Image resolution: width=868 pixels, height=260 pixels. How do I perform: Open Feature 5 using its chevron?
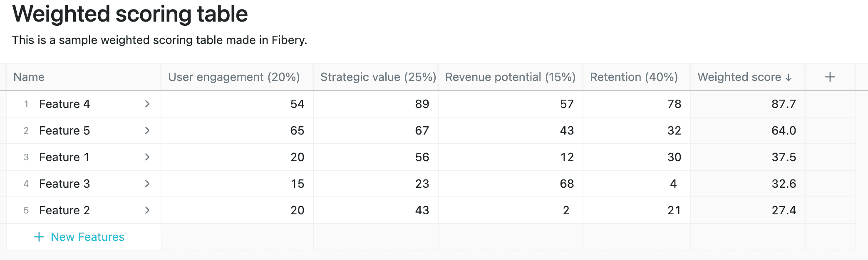(x=147, y=130)
